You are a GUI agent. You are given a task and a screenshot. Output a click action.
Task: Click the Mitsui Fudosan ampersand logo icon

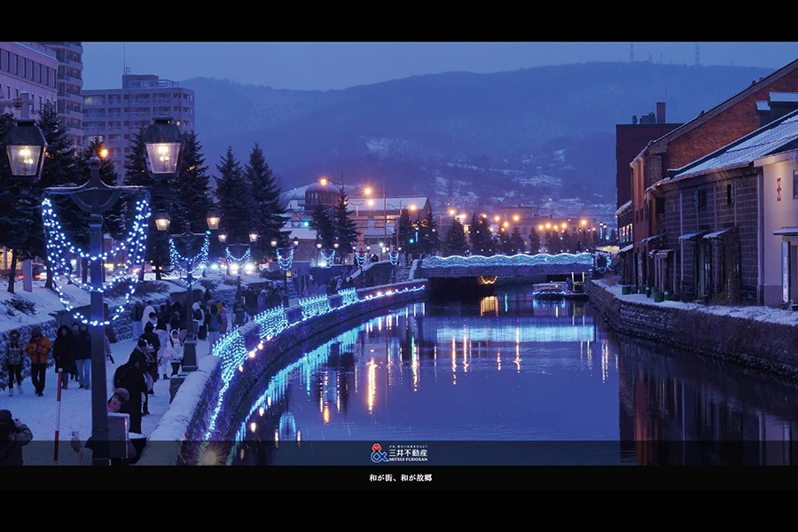click(379, 453)
